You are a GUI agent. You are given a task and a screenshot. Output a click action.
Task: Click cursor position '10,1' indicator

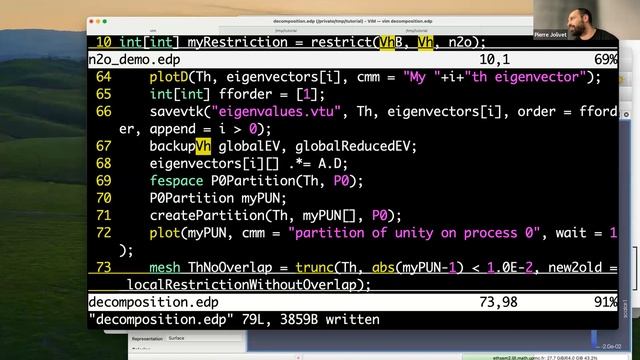[495, 60]
